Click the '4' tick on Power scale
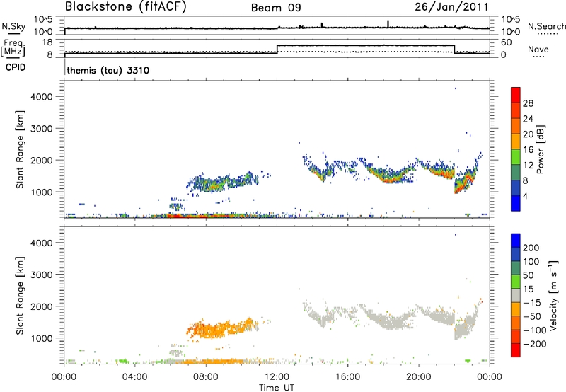 click(525, 196)
